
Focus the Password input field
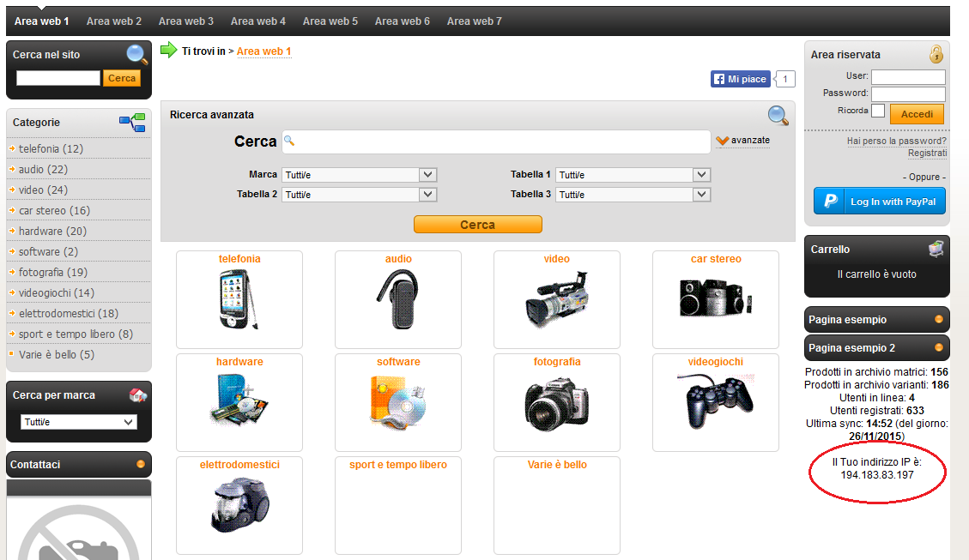(x=908, y=93)
